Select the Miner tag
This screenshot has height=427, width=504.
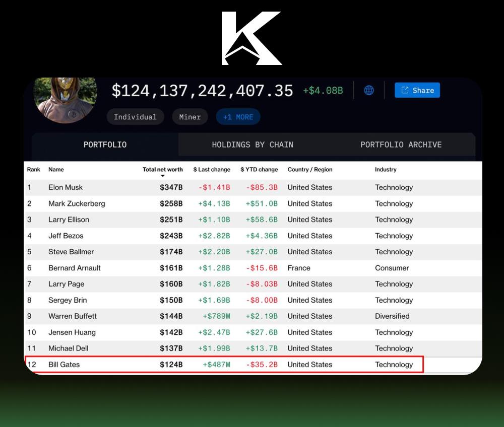point(190,117)
